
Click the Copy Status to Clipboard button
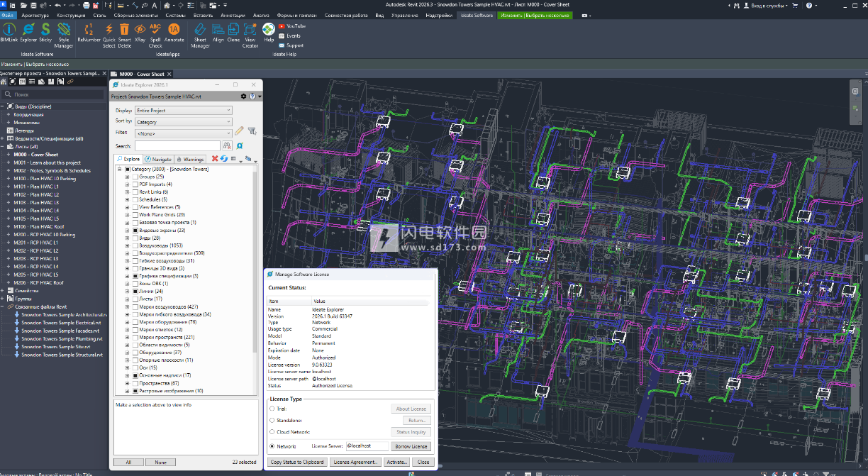point(298,462)
